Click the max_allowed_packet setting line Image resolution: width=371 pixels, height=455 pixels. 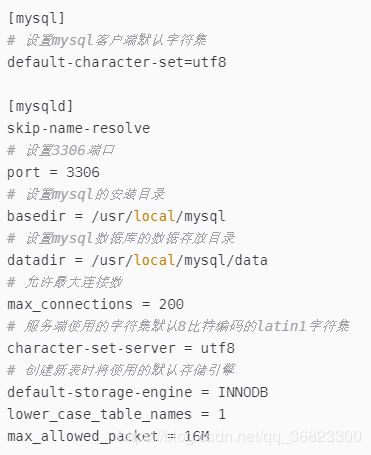(108, 436)
